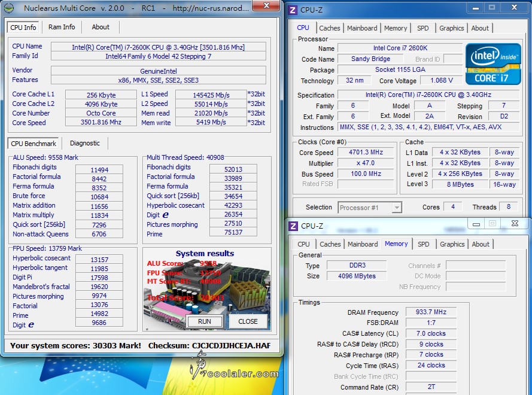532x395 pixels.
Task: Click the Core Number value Octo Core
Action: 101,113
